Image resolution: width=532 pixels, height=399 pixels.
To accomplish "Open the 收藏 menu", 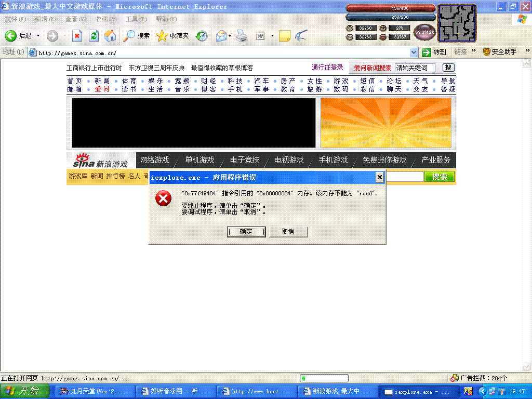I will (106, 19).
